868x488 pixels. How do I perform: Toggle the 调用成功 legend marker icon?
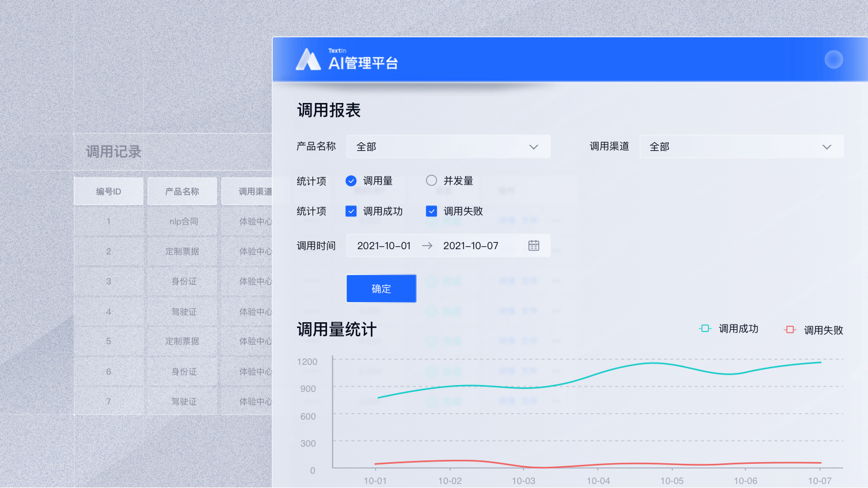point(705,329)
